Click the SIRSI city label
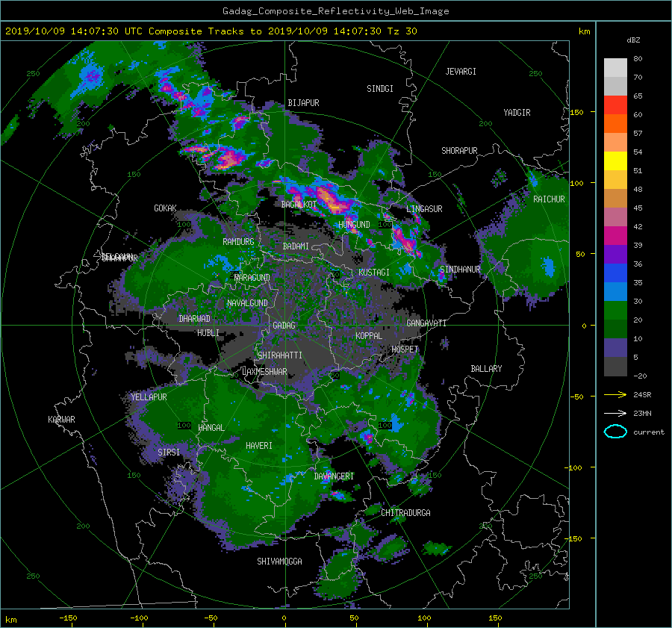The height and width of the screenshot is (628, 672). point(169,453)
